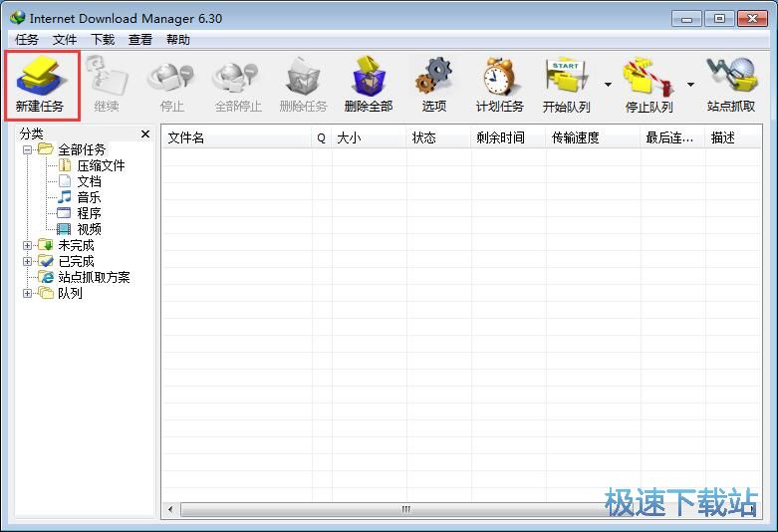Screen dimensions: 778x532
Task: Maximize the Internet Download Manager window
Action: click(x=719, y=19)
